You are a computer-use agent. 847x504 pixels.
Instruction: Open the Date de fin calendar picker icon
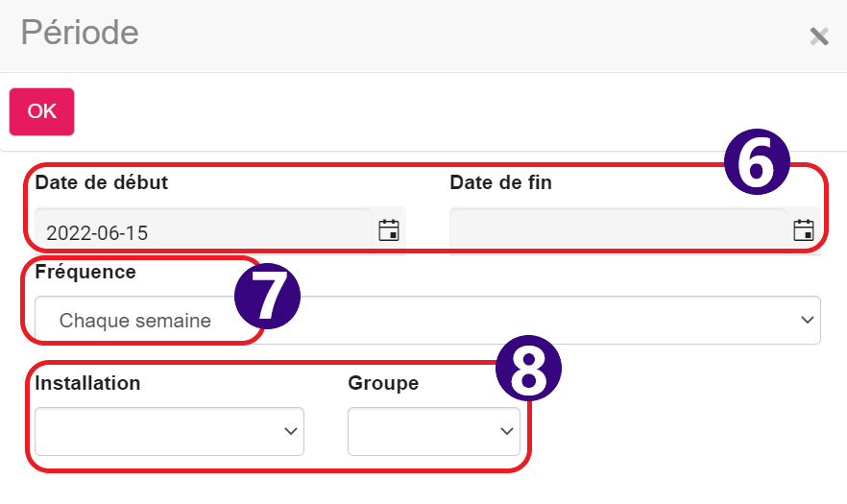(803, 230)
